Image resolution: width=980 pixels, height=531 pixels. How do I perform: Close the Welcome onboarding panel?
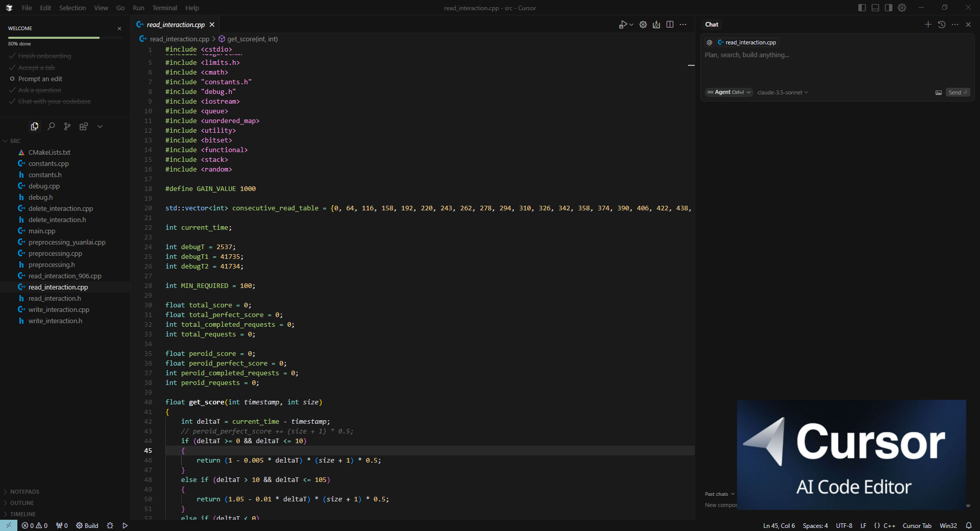pos(119,29)
